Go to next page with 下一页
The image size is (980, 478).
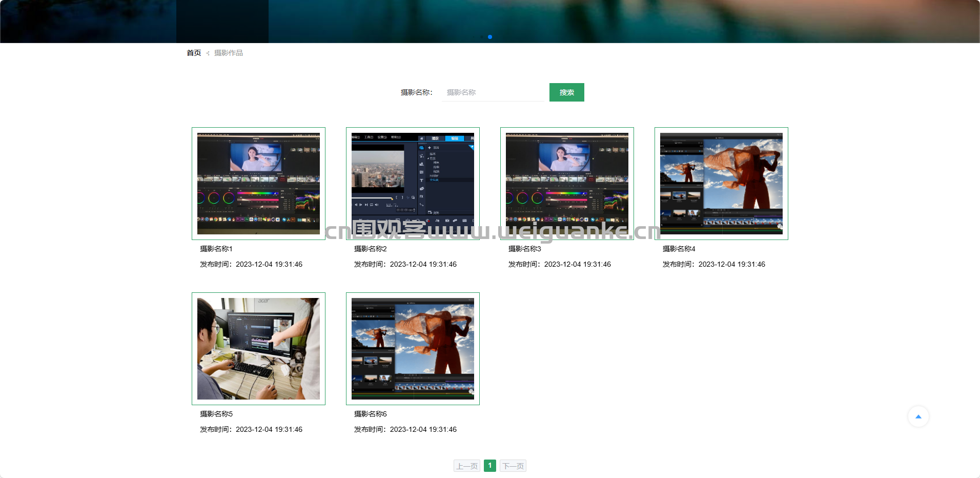(513, 466)
